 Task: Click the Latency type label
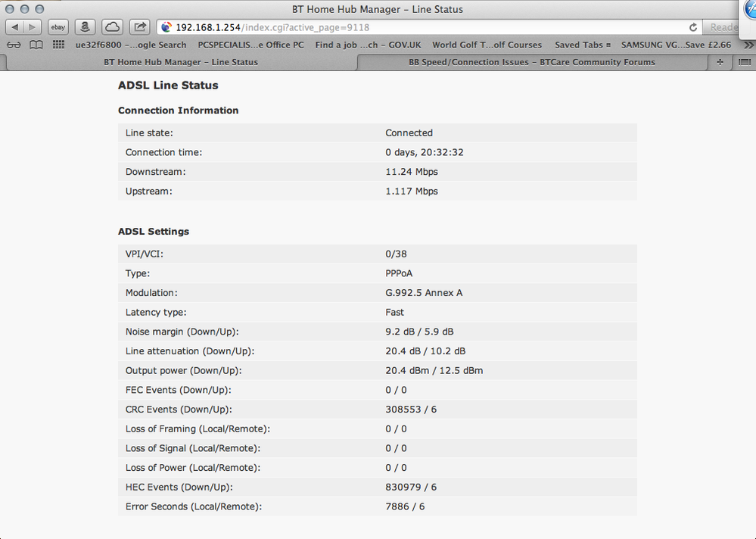(x=156, y=313)
